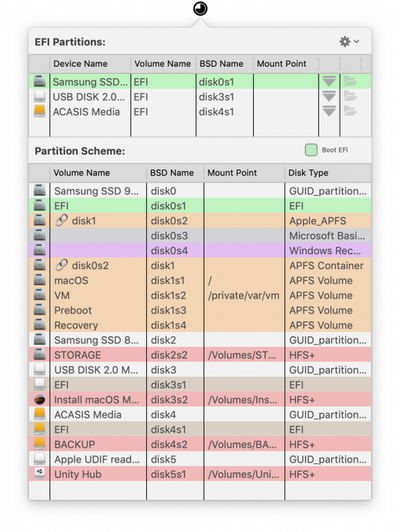Image resolution: width=400 pixels, height=532 pixels.
Task: Click the drive icon of the macOS volume row
Action: [x=40, y=280]
